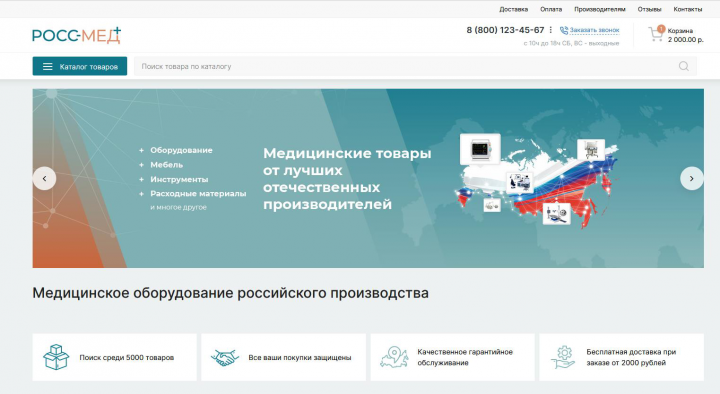Click the Качественное гарантийное обслуживание text

465,357
